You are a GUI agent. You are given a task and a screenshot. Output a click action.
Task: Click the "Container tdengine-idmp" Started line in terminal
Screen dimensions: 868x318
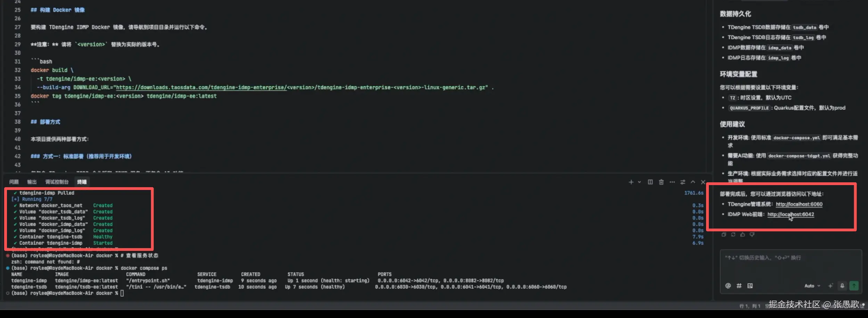(63, 243)
